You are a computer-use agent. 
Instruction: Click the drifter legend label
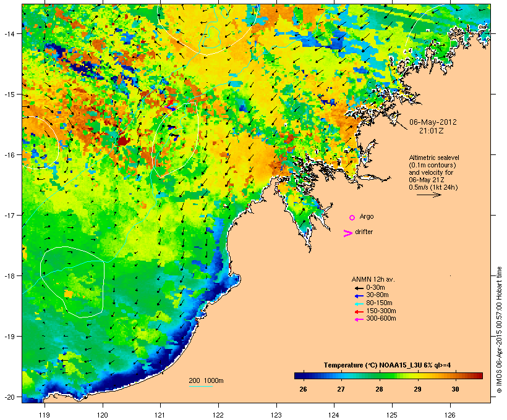point(364,232)
